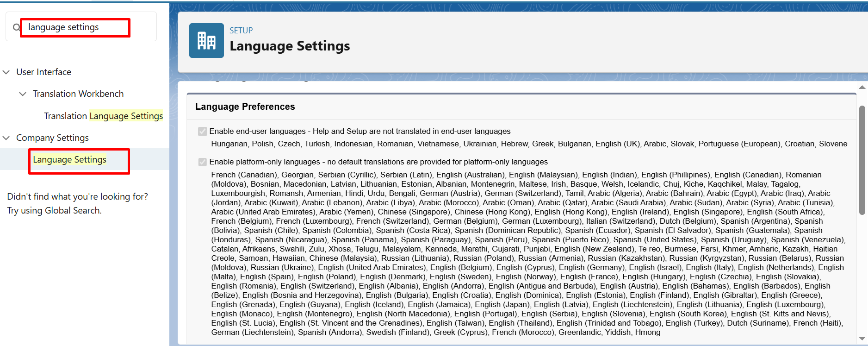
Task: Click the Language Settings building icon
Action: coord(206,41)
